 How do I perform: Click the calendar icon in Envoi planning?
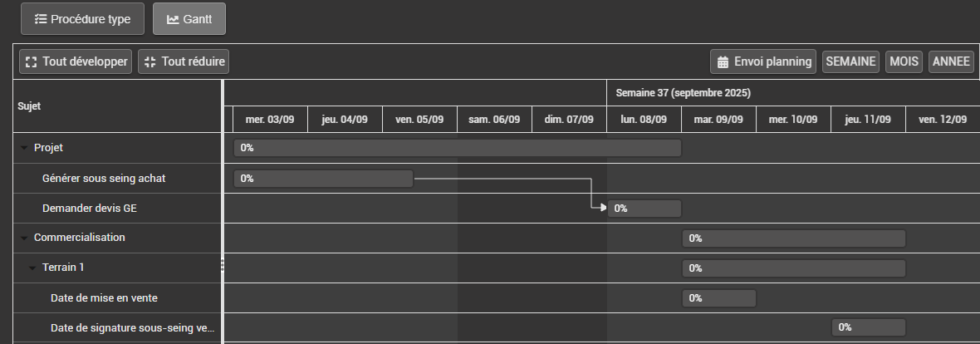[723, 61]
